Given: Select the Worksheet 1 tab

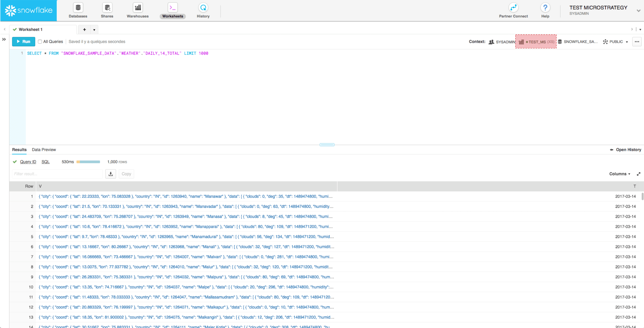Looking at the screenshot, I should click(30, 30).
